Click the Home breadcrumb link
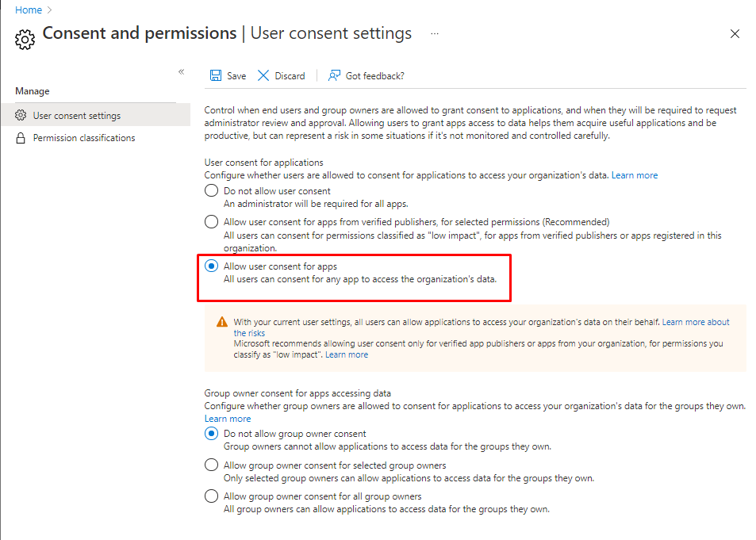The height and width of the screenshot is (540, 756). point(29,10)
